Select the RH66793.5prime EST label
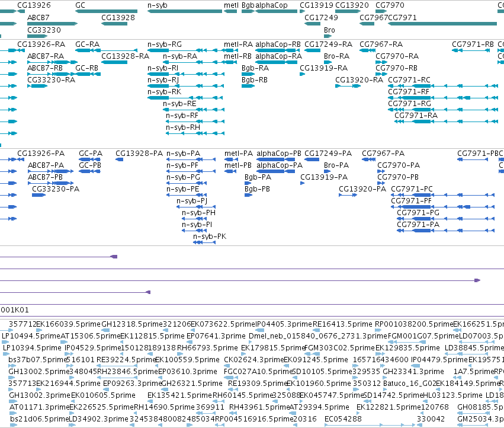The image size is (504, 428). (207, 348)
